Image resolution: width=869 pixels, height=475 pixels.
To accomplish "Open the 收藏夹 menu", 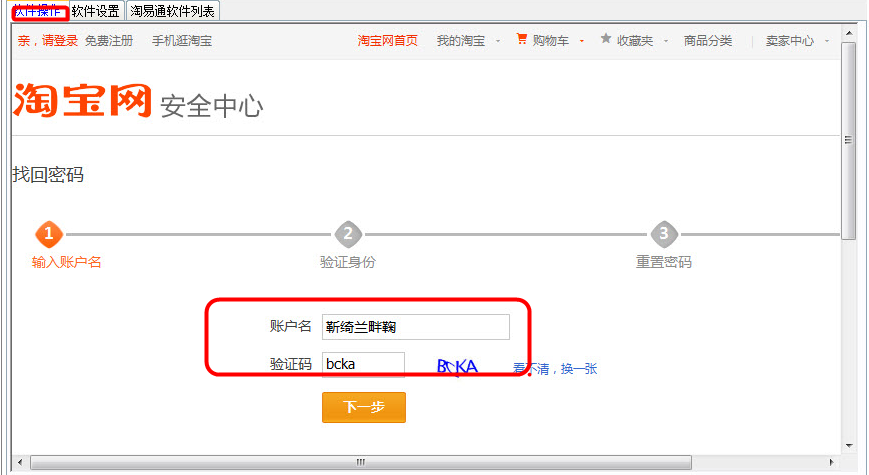I will tap(635, 40).
